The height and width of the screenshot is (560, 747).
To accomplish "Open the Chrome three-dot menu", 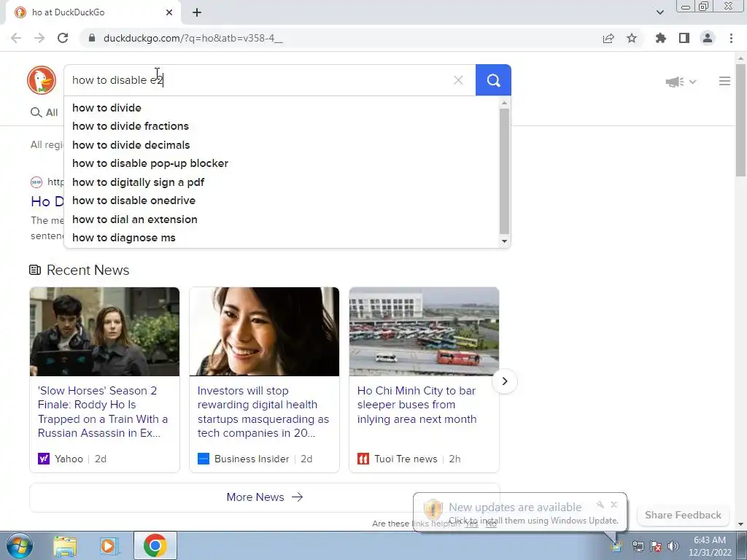I will pos(731,38).
